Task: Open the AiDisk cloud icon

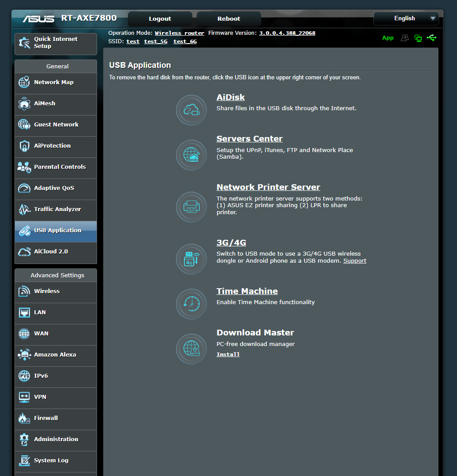Action: [x=191, y=110]
